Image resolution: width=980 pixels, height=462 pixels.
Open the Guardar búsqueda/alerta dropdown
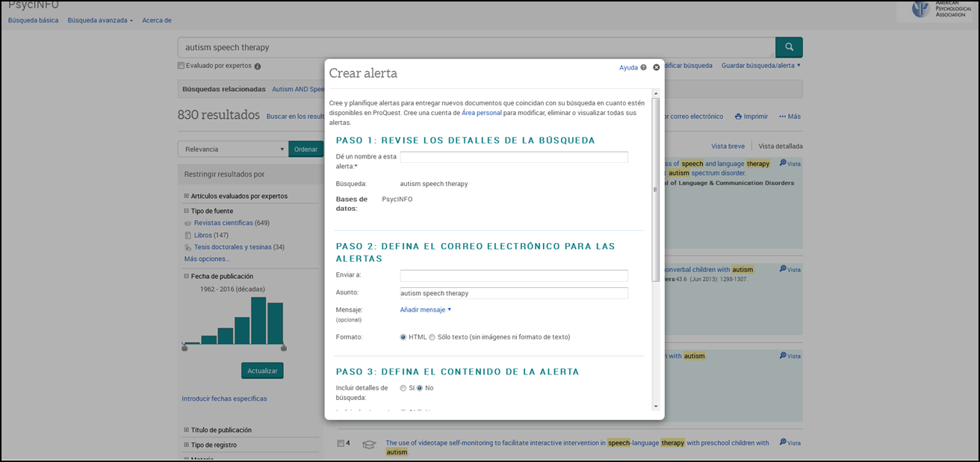(x=761, y=66)
